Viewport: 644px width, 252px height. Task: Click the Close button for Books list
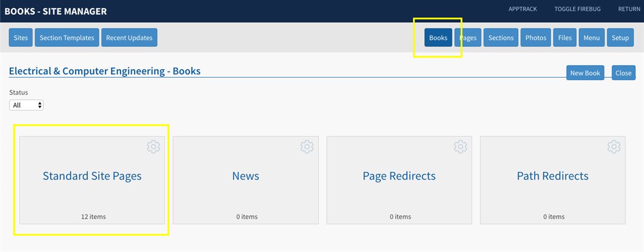click(624, 73)
